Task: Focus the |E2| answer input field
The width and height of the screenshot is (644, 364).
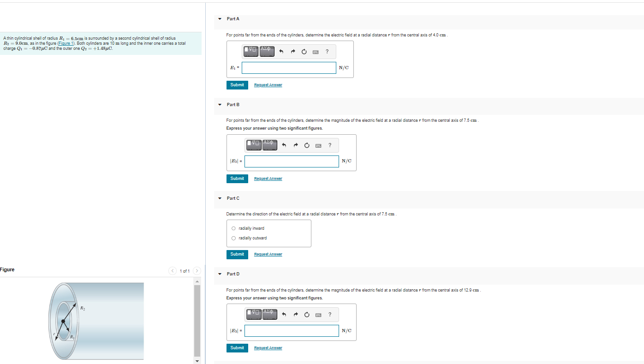Action: tap(292, 161)
